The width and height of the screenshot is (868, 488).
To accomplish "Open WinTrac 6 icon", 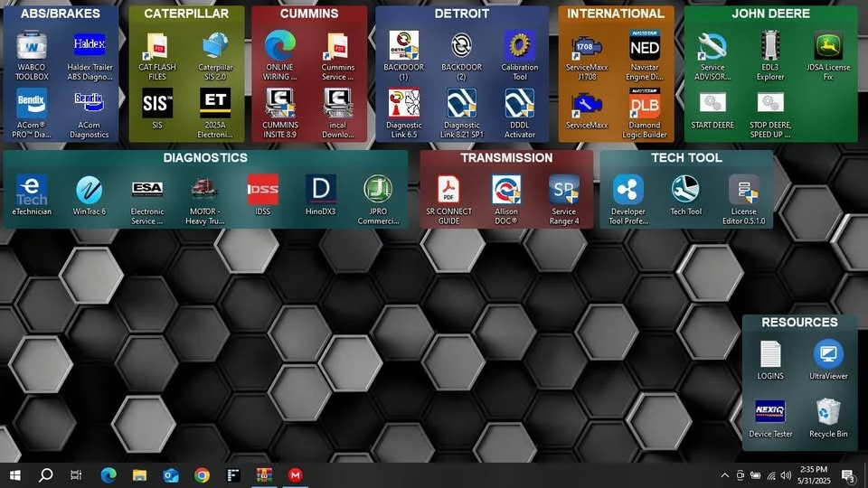I will pyautogui.click(x=90, y=195).
